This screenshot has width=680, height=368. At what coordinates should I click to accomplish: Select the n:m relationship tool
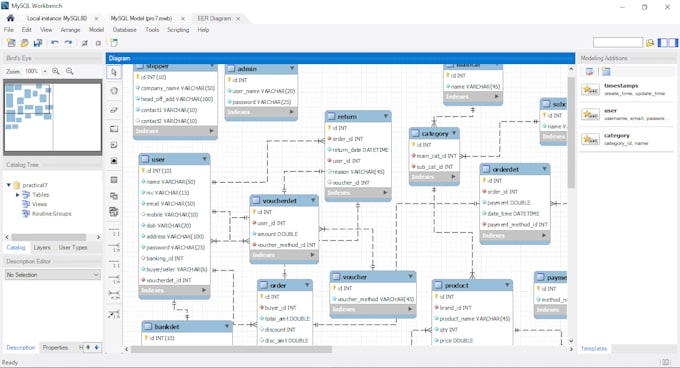[114, 296]
